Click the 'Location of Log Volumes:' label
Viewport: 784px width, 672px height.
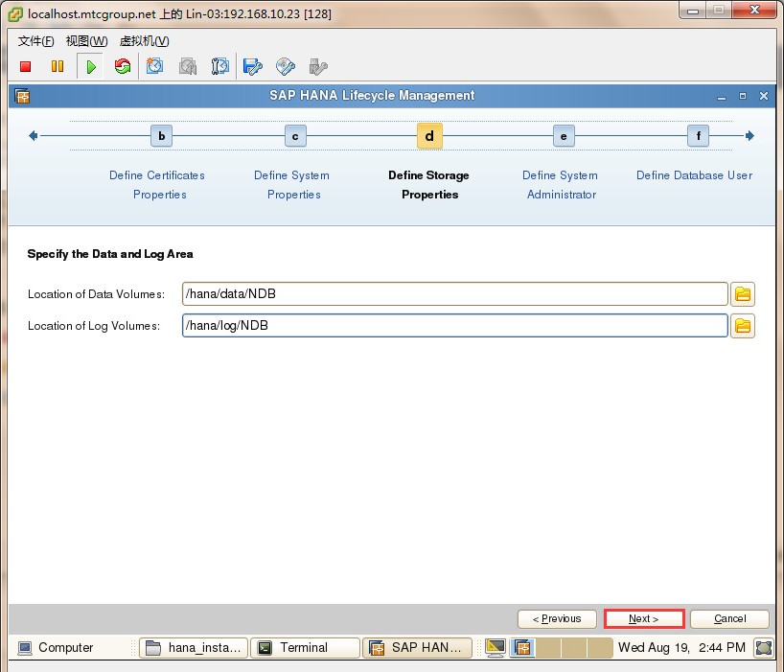[94, 326]
